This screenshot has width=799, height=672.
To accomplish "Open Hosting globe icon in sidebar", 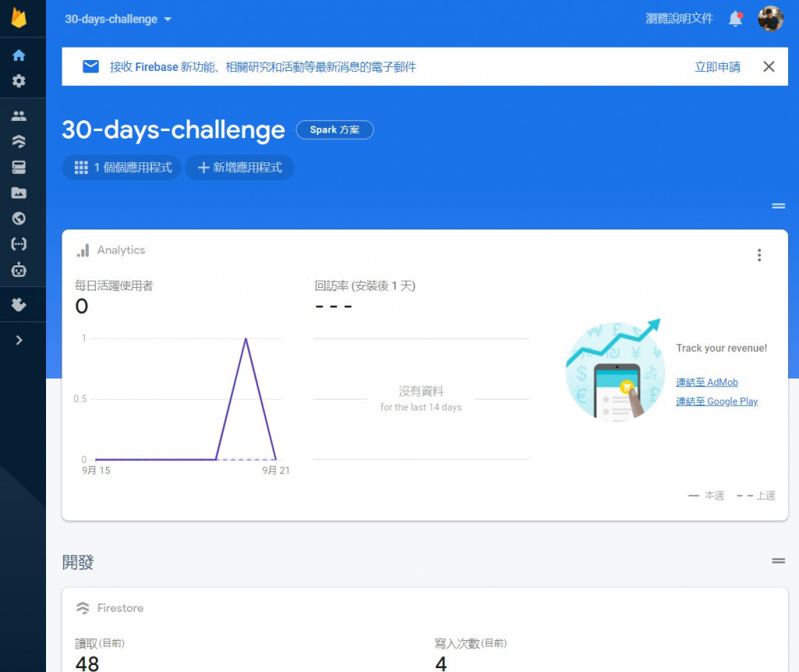I will pos(19,219).
